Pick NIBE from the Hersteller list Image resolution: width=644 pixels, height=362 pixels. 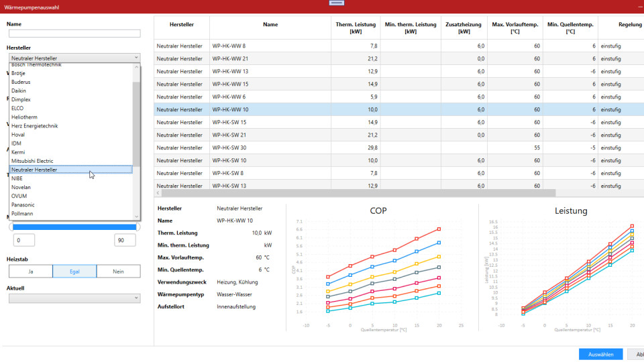[x=18, y=178]
